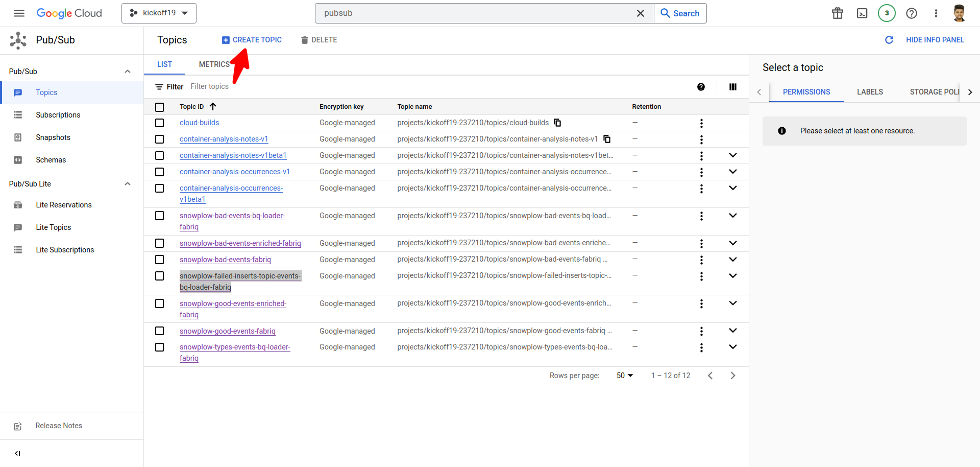Open actions menu for snowplow-good-events-fabriq row
Image resolution: width=980 pixels, height=467 pixels.
pos(701,332)
